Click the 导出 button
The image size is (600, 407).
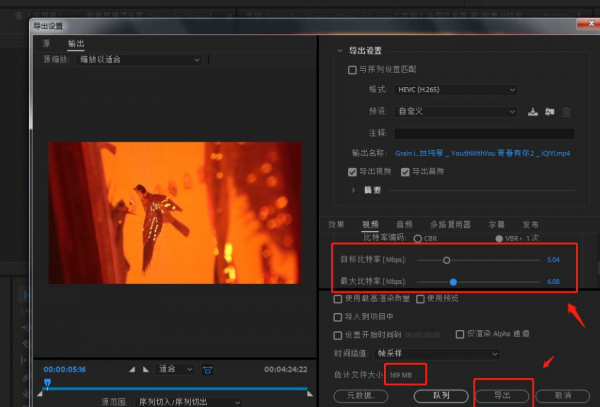point(502,396)
